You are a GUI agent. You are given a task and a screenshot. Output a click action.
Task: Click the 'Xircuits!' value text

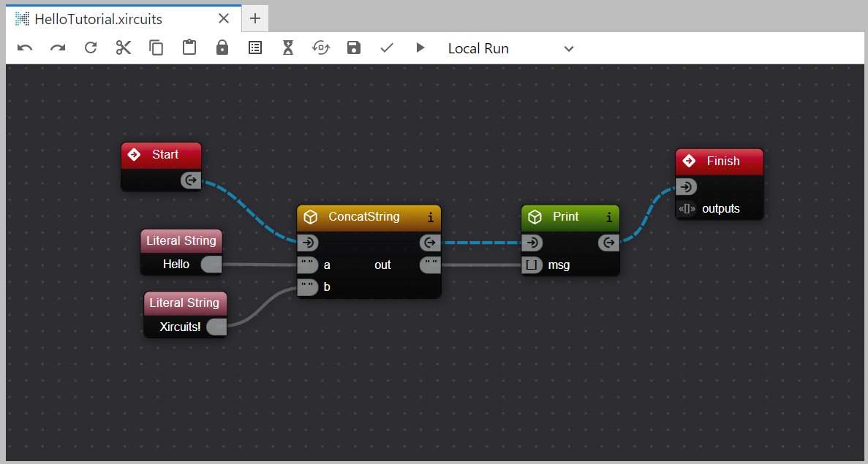tap(180, 327)
